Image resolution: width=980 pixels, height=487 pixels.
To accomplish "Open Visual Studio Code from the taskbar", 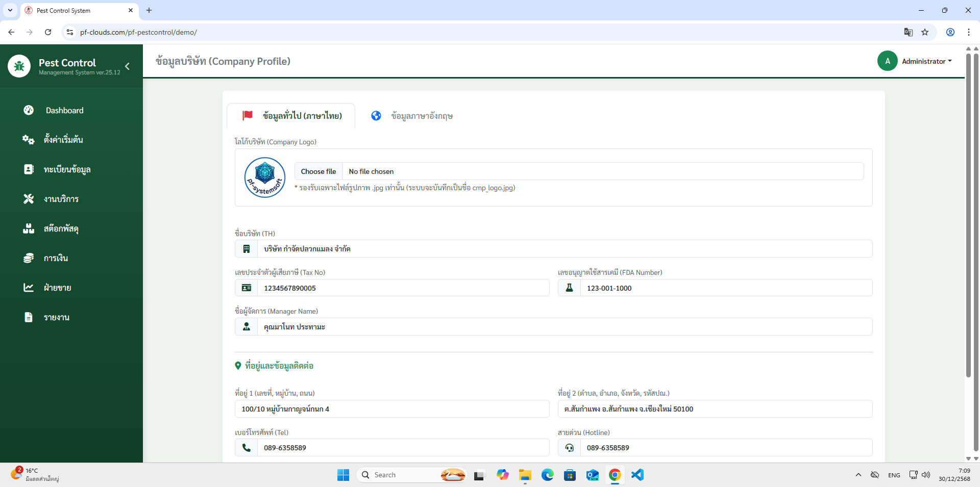I will [637, 475].
